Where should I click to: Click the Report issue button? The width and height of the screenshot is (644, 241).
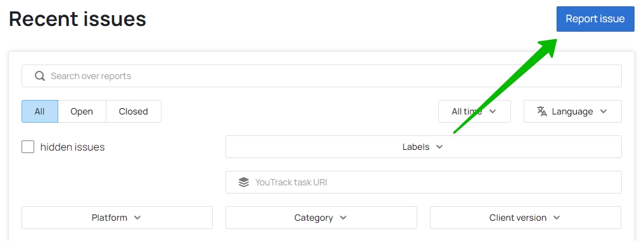click(595, 19)
